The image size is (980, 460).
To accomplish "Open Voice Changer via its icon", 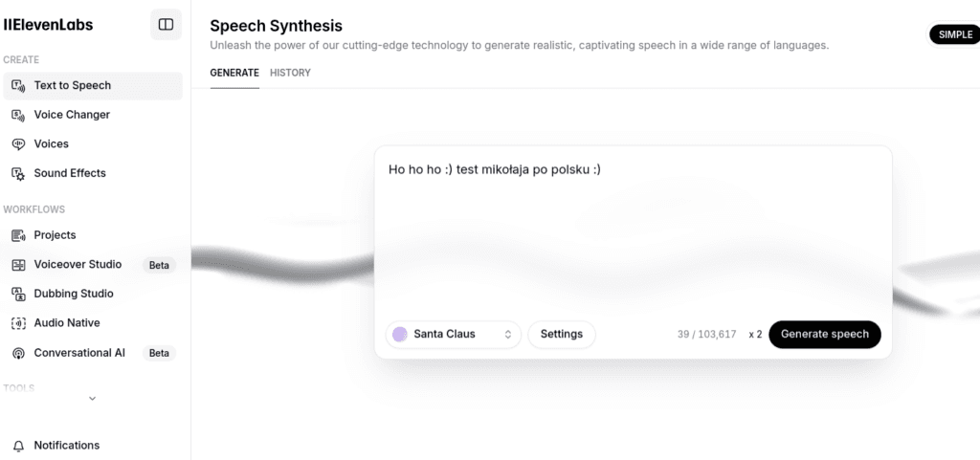I will click(18, 115).
